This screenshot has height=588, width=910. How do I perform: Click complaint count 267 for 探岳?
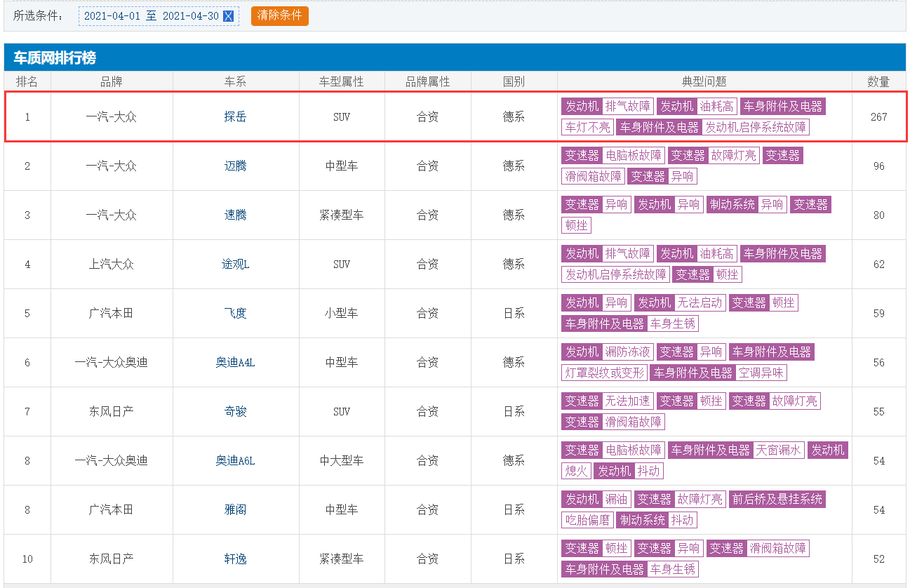(878, 117)
